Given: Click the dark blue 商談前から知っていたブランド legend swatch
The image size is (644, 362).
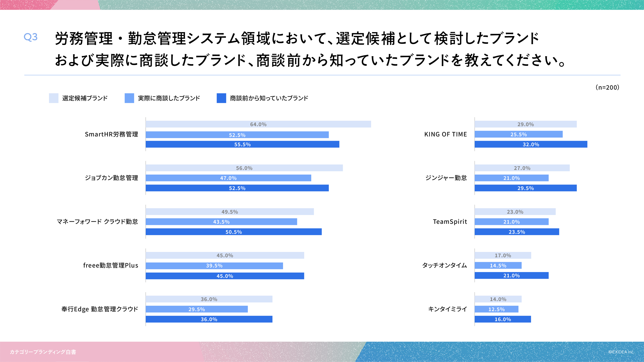Looking at the screenshot, I should 221,98.
